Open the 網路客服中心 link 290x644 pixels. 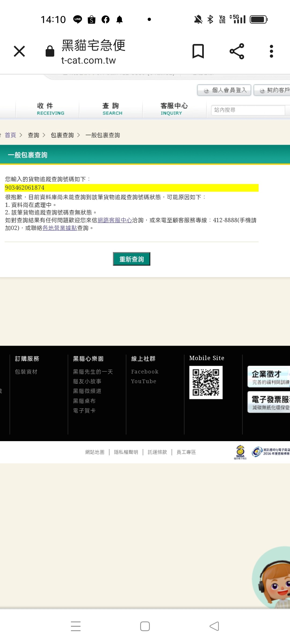115,220
